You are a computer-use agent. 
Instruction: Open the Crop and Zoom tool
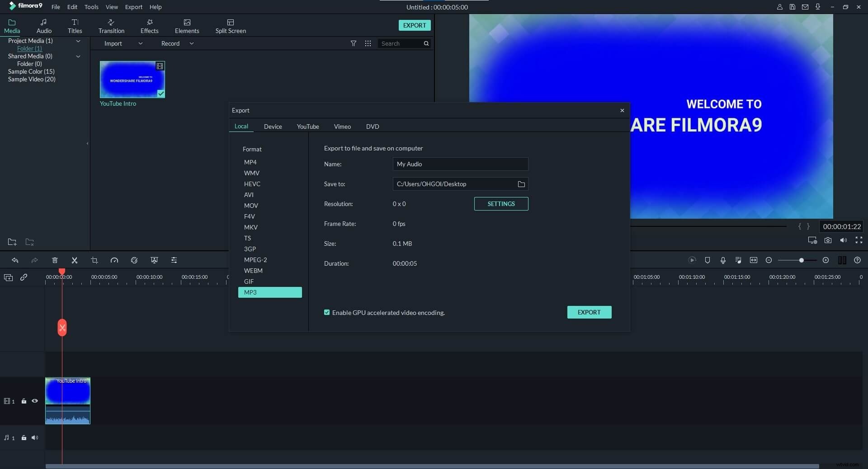(x=94, y=260)
